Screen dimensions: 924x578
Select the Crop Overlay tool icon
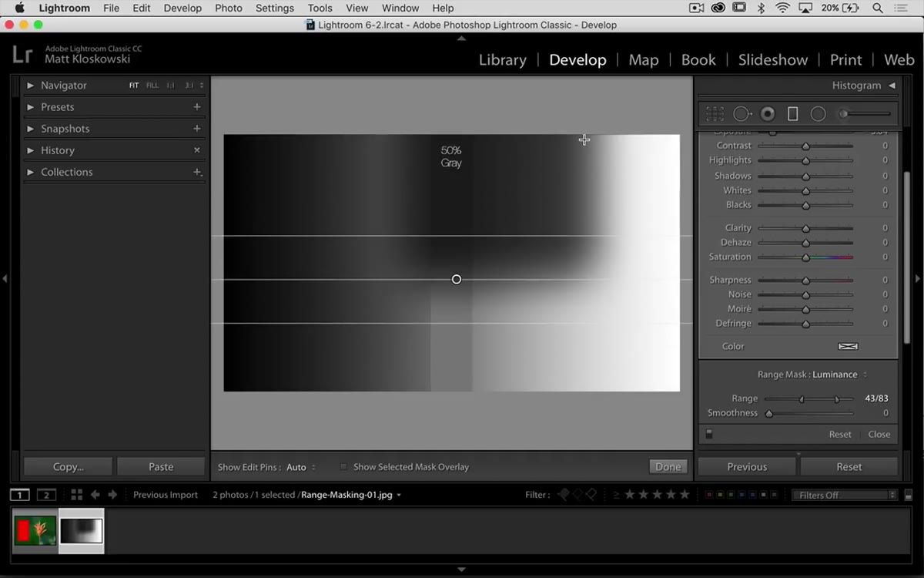(715, 114)
